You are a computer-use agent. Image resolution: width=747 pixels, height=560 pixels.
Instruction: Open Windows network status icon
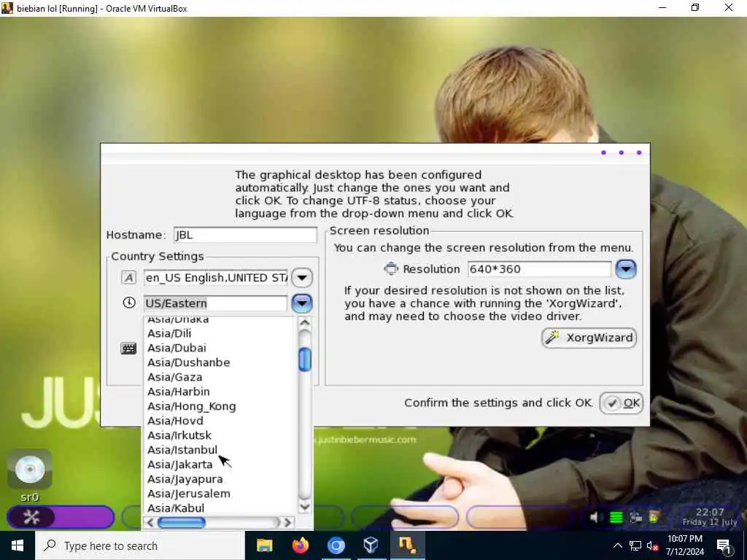pyautogui.click(x=635, y=545)
